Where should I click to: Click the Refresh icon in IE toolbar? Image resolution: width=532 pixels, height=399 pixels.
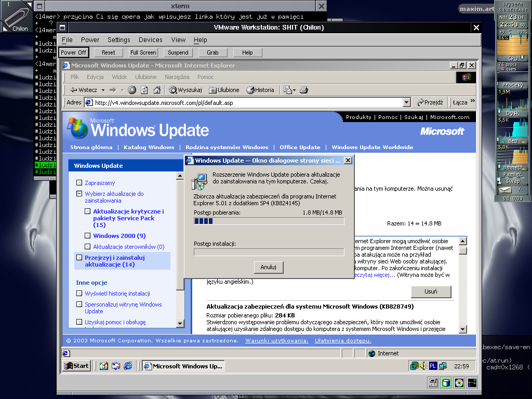point(144,90)
